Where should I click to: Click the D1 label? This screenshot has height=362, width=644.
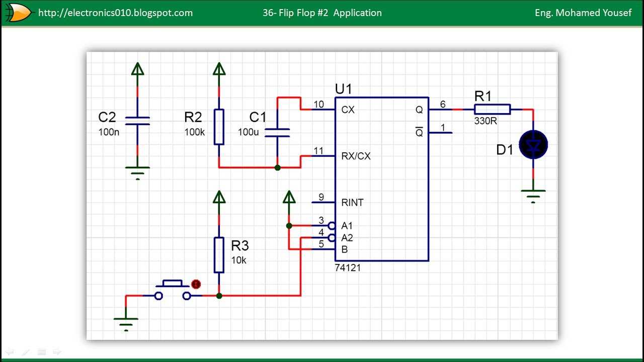[505, 150]
